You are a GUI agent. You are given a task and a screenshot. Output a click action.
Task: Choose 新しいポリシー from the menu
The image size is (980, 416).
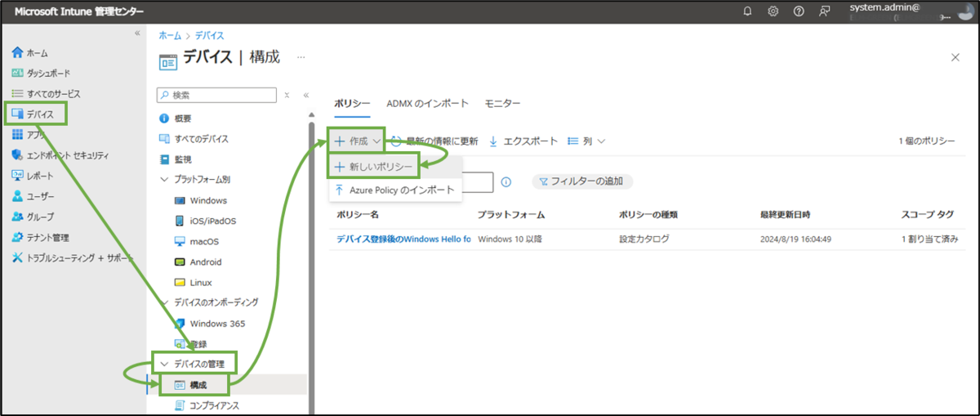pyautogui.click(x=373, y=166)
